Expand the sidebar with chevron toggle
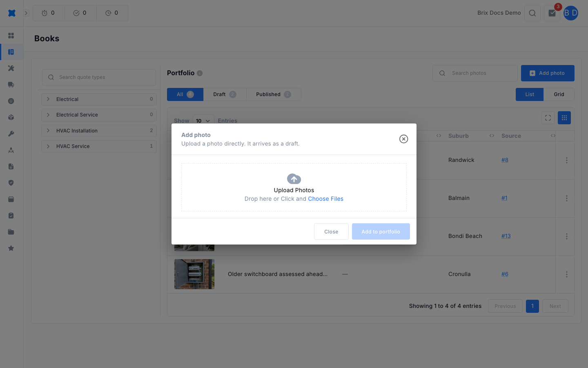The width and height of the screenshot is (588, 368). click(26, 13)
